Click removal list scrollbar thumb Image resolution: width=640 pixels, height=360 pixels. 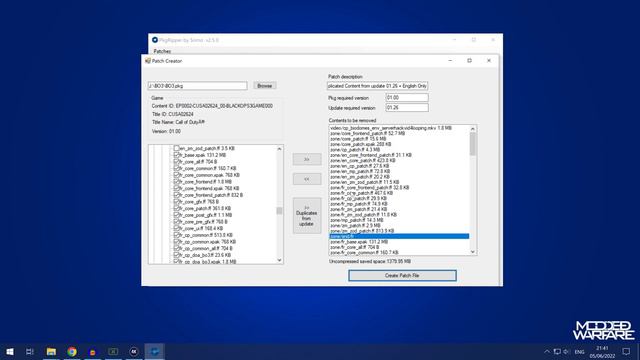coord(473,144)
